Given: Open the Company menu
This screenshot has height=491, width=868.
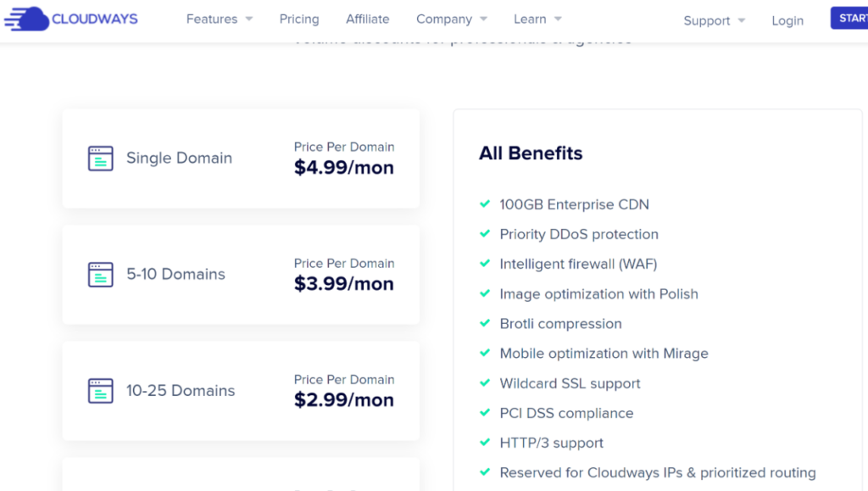Looking at the screenshot, I should pyautogui.click(x=444, y=20).
